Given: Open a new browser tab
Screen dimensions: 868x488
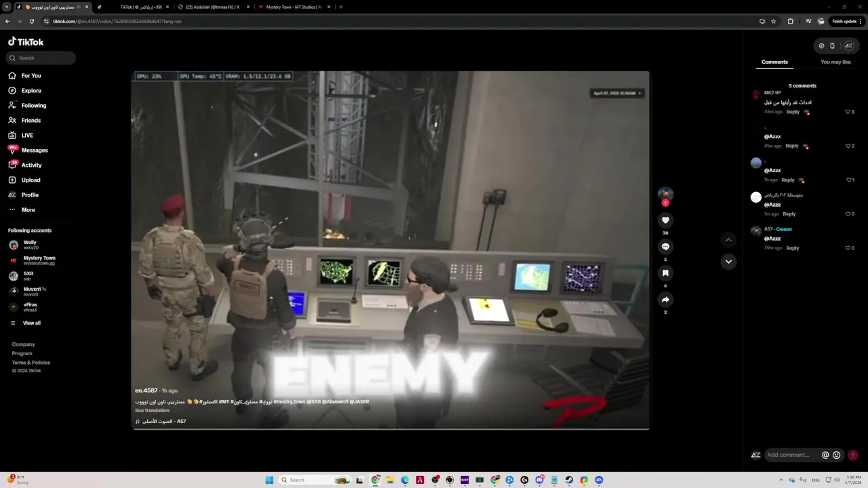Looking at the screenshot, I should pyautogui.click(x=341, y=7).
